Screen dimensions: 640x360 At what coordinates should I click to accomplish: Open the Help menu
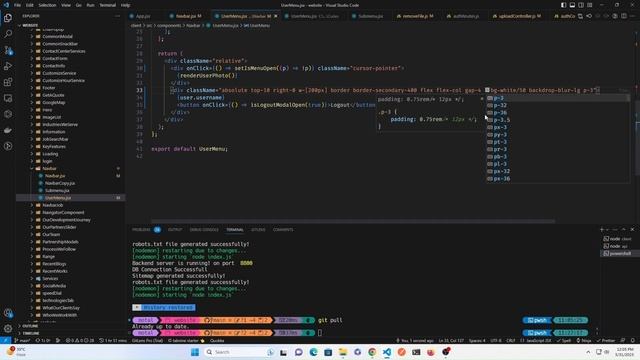[125, 5]
